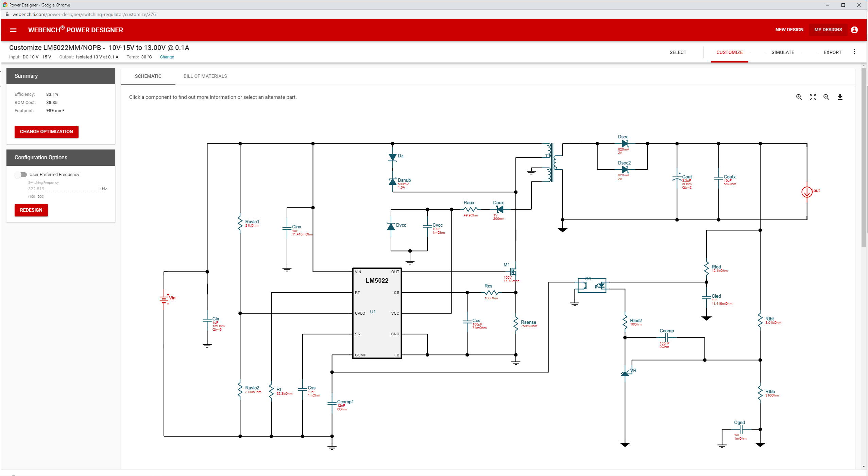Click the Chrome address bar URL
868x476 pixels.
[84, 14]
